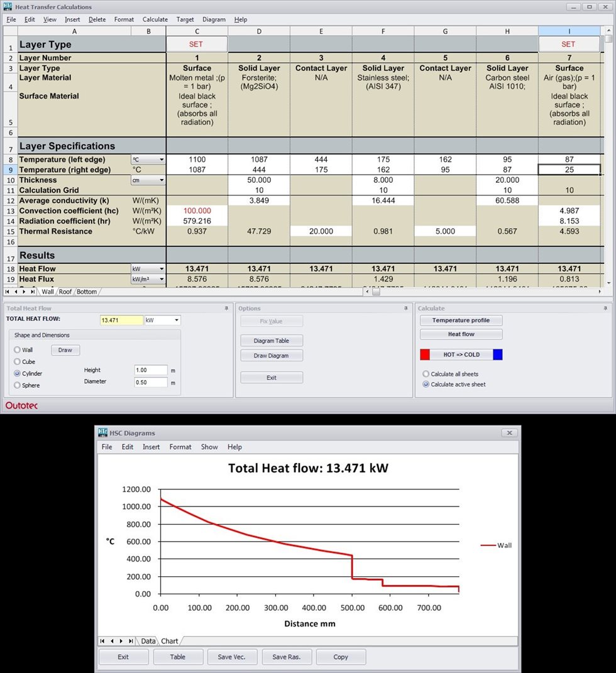
Task: Click the Outotec logo
Action: tap(21, 405)
